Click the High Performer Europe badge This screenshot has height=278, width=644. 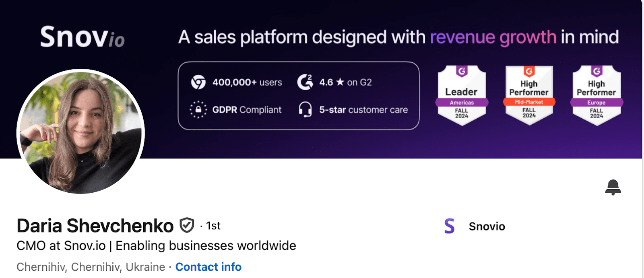tap(597, 96)
